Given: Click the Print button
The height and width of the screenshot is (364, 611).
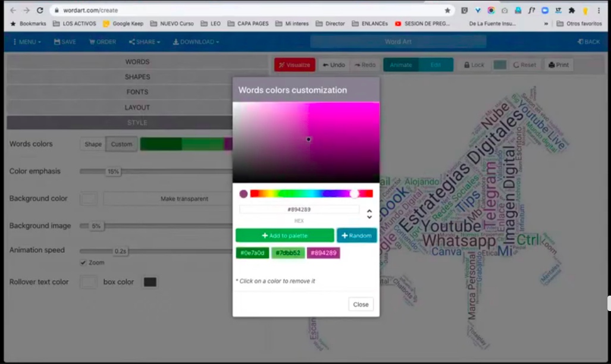Looking at the screenshot, I should (558, 65).
